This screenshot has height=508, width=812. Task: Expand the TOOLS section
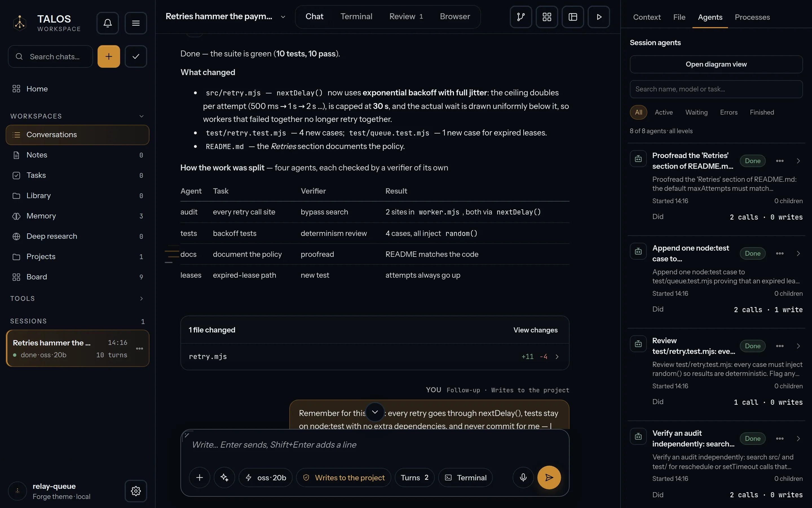pyautogui.click(x=141, y=298)
